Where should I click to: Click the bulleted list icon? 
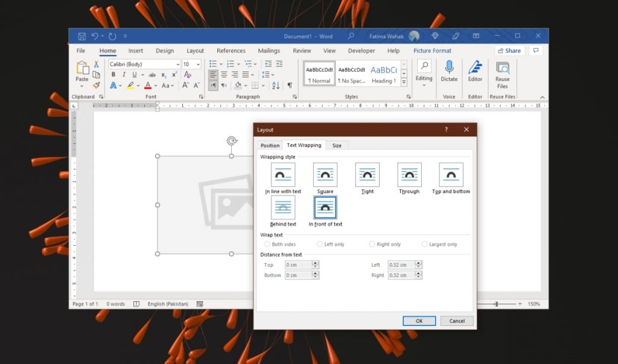click(212, 63)
